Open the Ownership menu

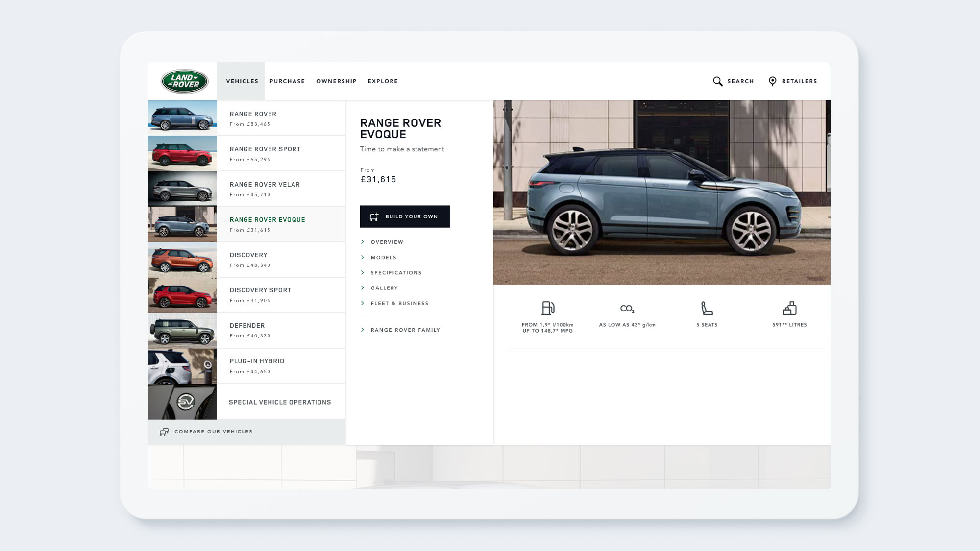tap(336, 81)
